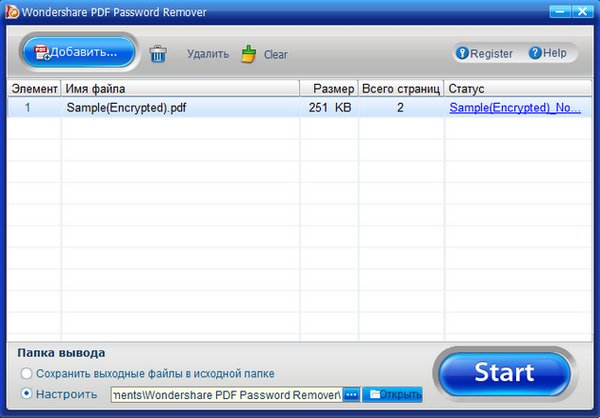Sort by the Размер column header
Screen dimensions: 600x418
(x=329, y=88)
